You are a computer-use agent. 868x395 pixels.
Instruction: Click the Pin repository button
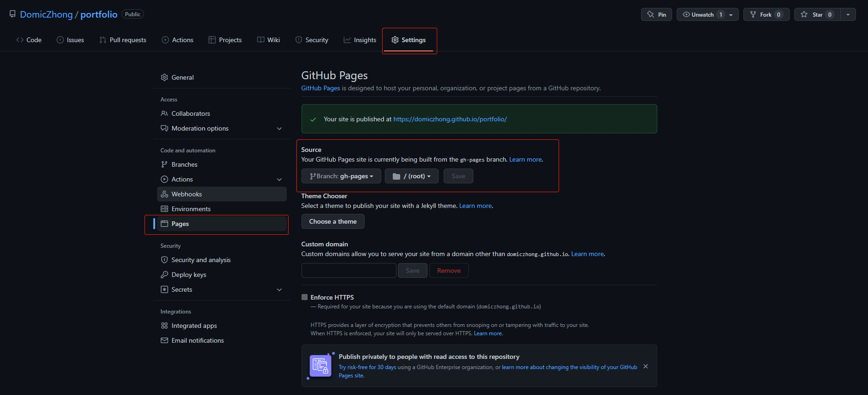tap(656, 14)
